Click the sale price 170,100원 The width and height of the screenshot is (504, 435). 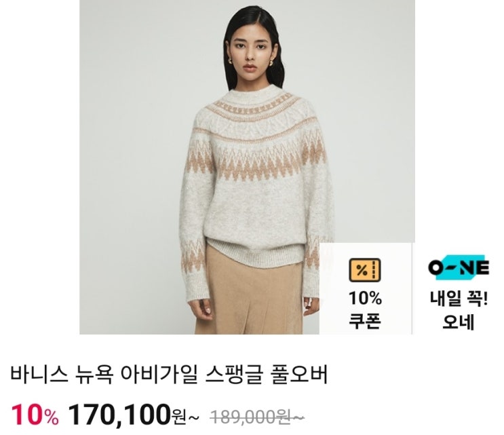click(127, 415)
